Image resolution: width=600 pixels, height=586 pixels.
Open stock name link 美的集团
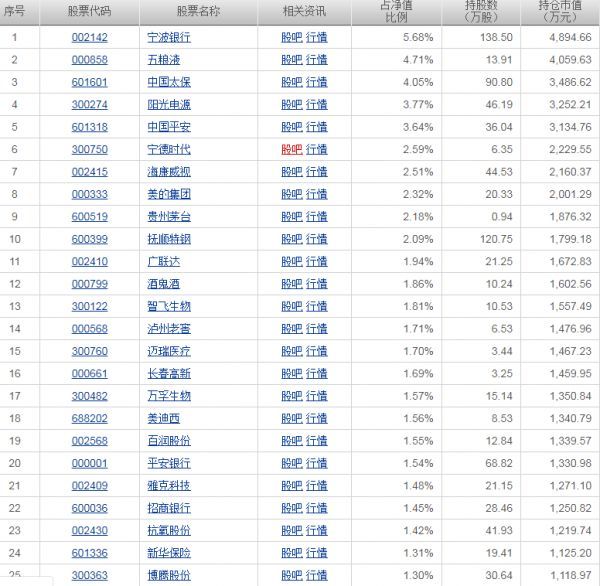(x=169, y=194)
